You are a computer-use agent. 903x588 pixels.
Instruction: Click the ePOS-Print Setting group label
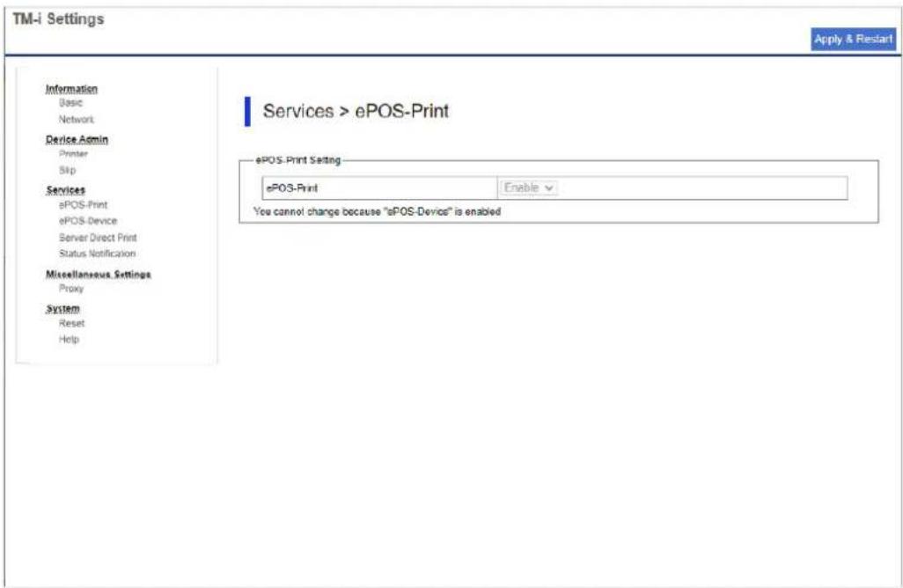297,160
